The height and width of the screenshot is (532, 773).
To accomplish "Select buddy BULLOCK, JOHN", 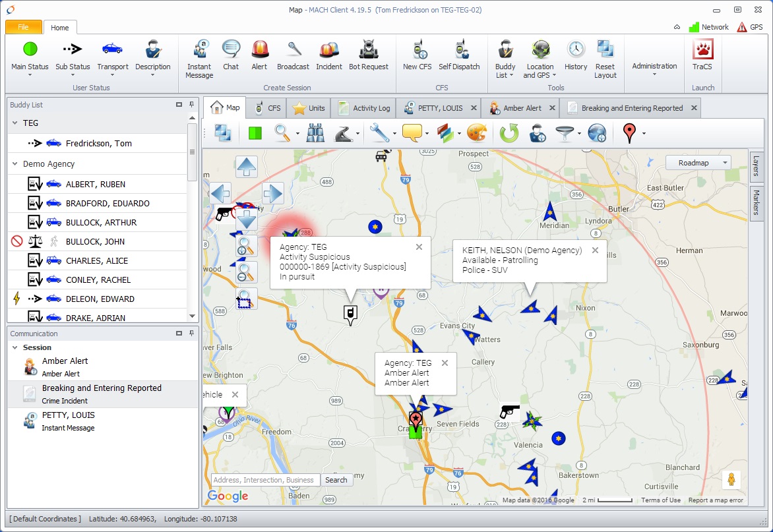I will tap(97, 241).
